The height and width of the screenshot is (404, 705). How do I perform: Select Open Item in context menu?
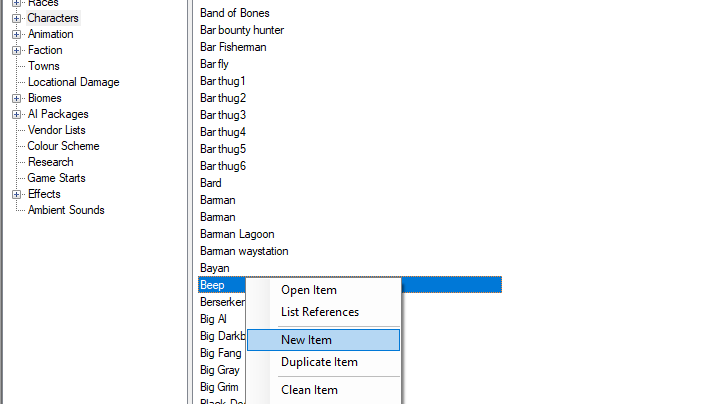coord(308,290)
